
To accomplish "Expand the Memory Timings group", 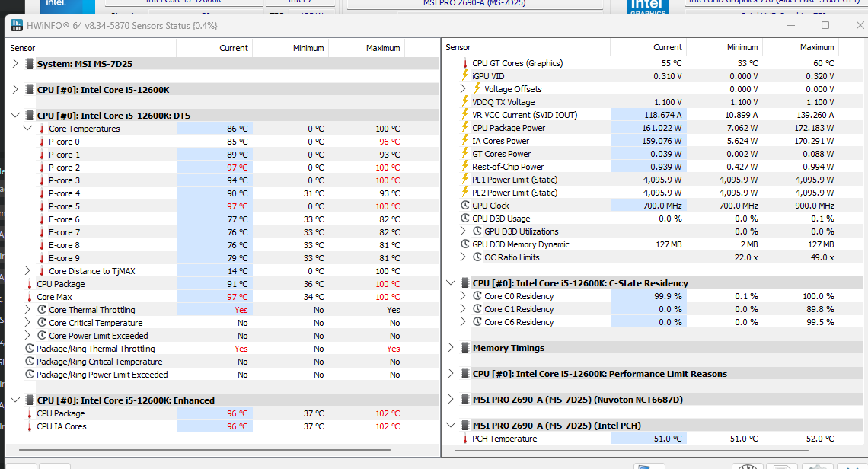I will 451,348.
